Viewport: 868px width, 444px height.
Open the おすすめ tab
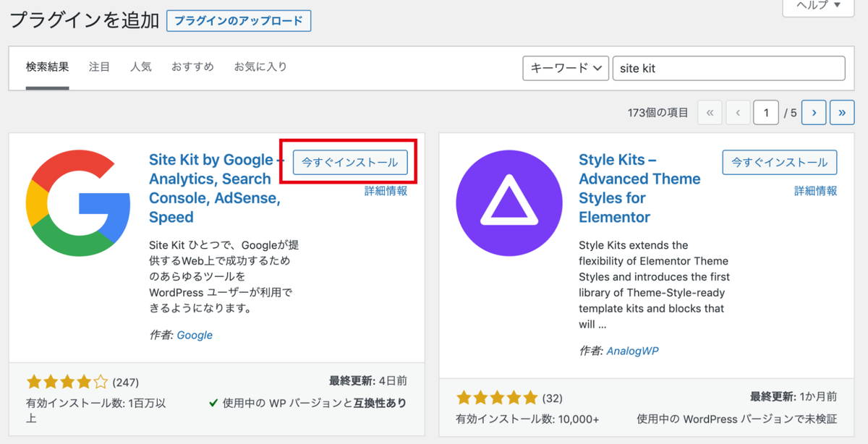pos(192,67)
